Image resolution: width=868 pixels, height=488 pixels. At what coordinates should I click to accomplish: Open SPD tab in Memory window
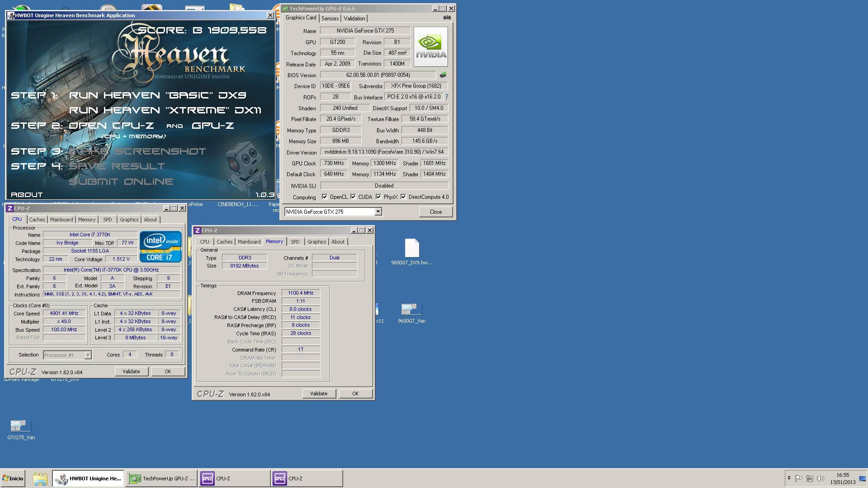click(x=295, y=242)
